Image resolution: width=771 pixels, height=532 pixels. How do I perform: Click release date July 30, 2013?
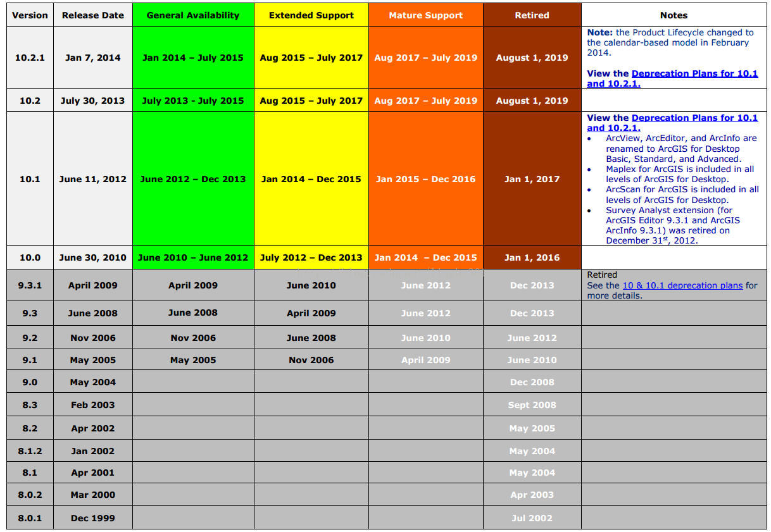tap(93, 100)
